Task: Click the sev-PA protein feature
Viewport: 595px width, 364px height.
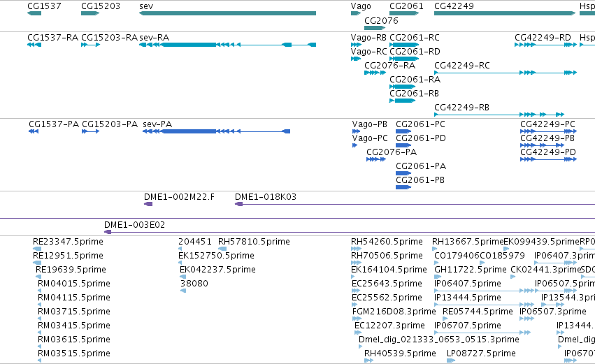Action: click(x=216, y=131)
